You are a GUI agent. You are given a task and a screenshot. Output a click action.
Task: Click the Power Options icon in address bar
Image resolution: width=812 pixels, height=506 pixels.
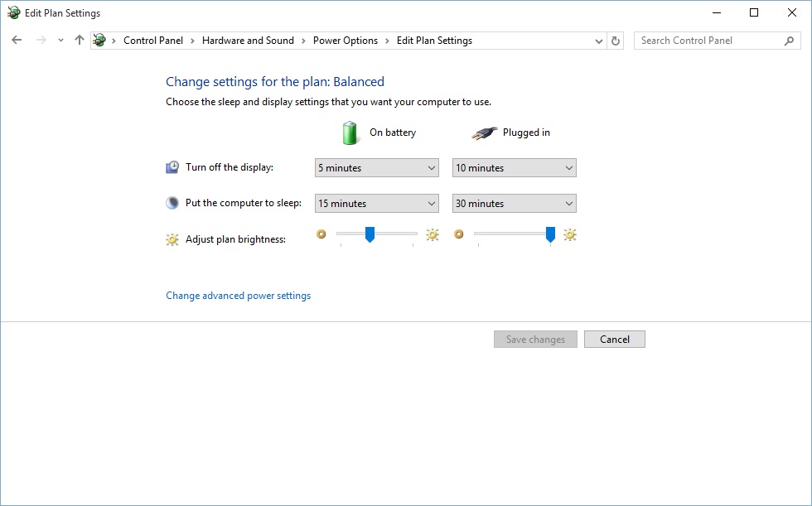tap(99, 41)
